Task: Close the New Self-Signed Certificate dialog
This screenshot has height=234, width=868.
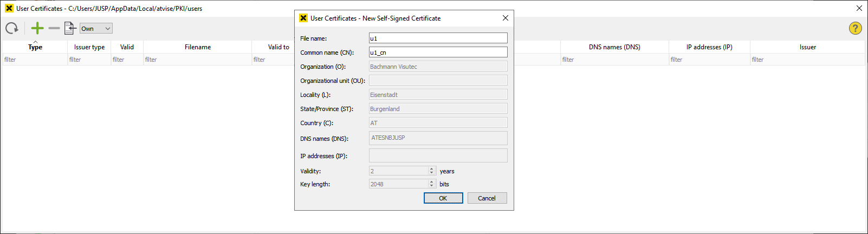Action: click(505, 18)
